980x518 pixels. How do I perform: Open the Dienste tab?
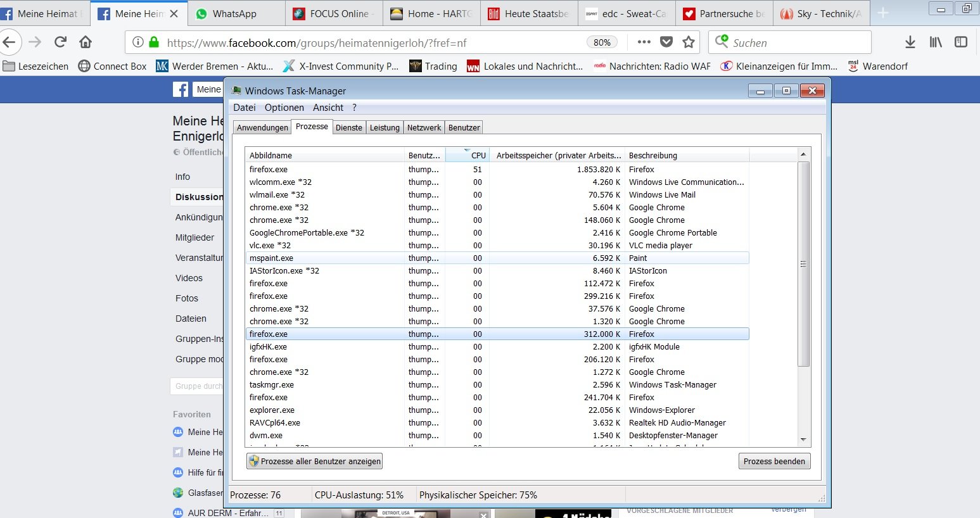pos(349,127)
